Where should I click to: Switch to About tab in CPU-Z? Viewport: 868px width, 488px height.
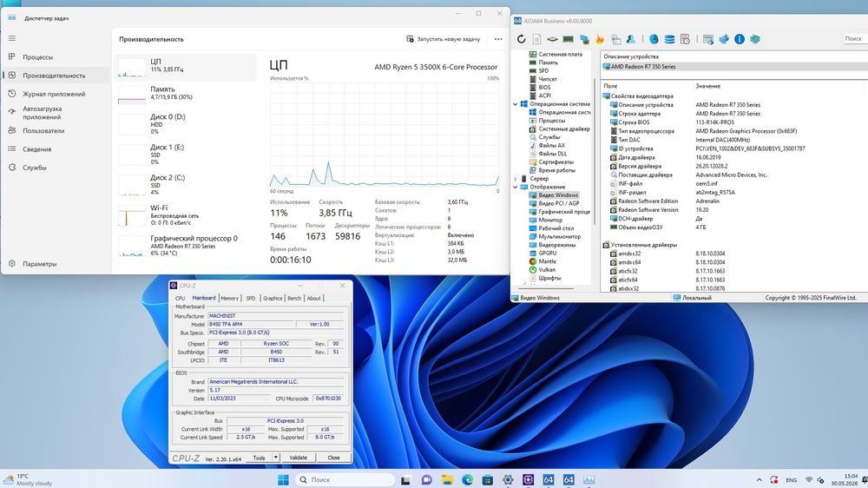[x=314, y=298]
